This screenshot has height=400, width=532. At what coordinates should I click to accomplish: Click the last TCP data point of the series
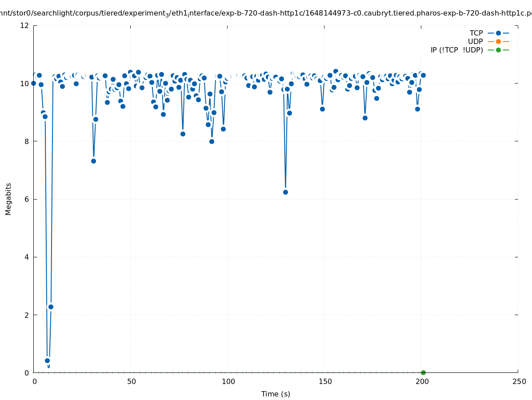tap(423, 75)
